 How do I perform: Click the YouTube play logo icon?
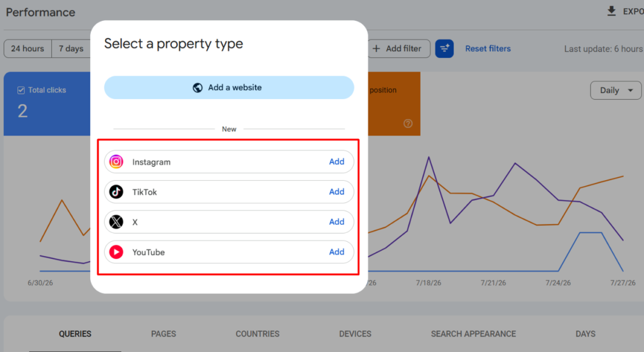116,252
